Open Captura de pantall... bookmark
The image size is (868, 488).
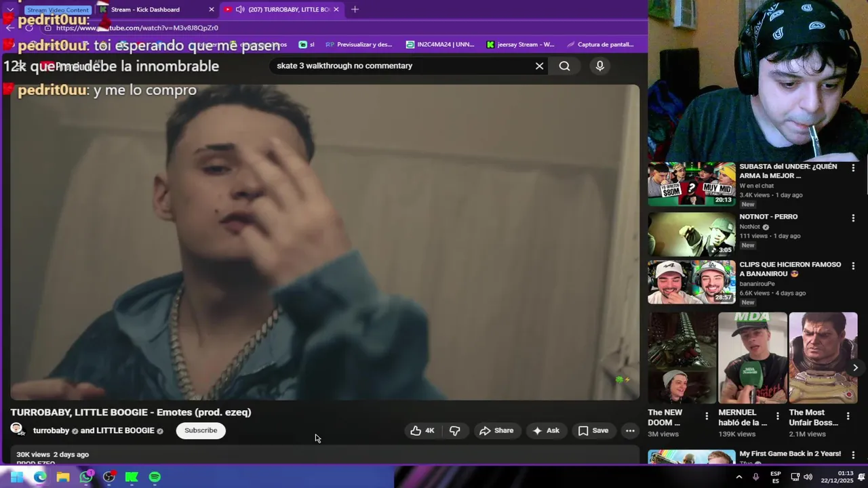coord(599,45)
